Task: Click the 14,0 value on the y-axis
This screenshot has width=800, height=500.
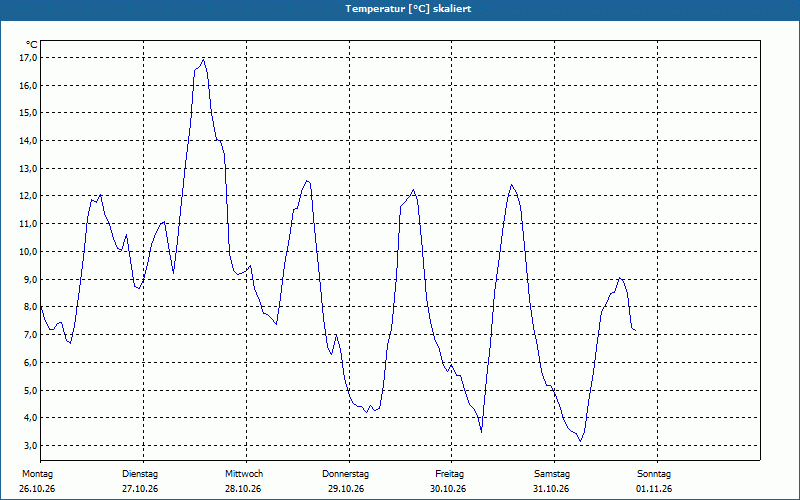Action: (28, 141)
